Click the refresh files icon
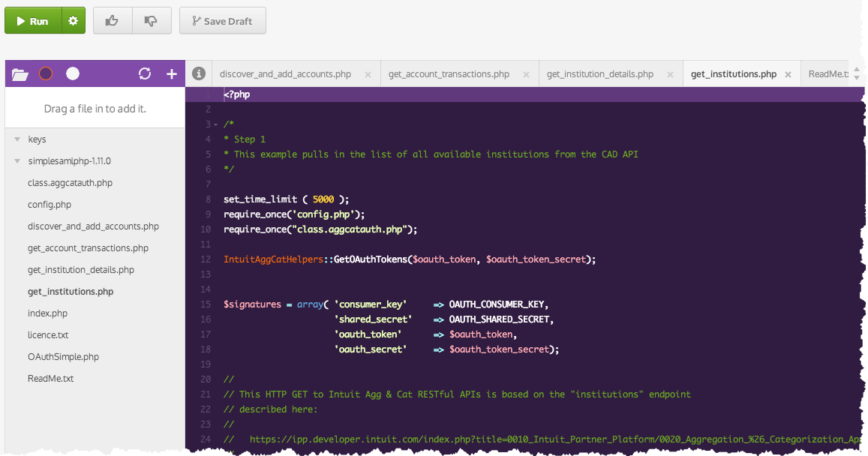This screenshot has width=868, height=456. coord(145,73)
